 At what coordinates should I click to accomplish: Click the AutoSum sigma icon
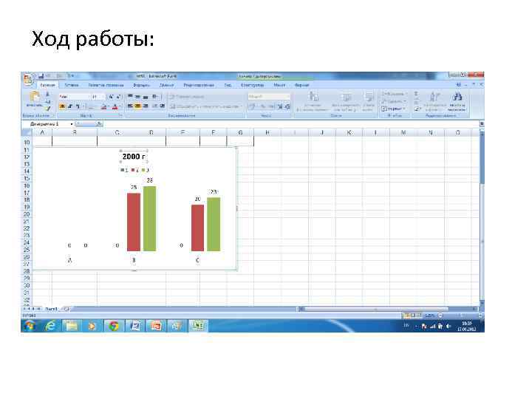416,94
